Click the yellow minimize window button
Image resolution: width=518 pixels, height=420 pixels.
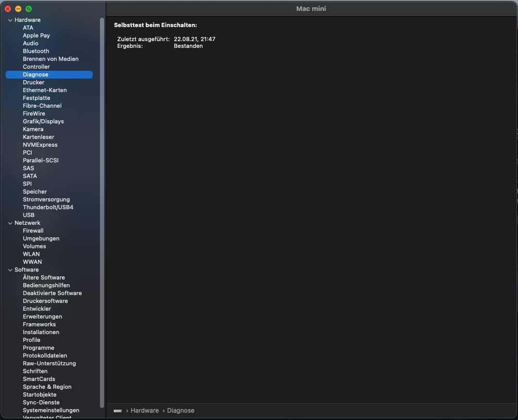[18, 9]
